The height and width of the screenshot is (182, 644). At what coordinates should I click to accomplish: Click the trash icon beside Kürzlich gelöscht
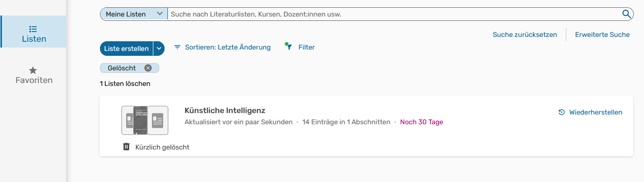click(126, 147)
